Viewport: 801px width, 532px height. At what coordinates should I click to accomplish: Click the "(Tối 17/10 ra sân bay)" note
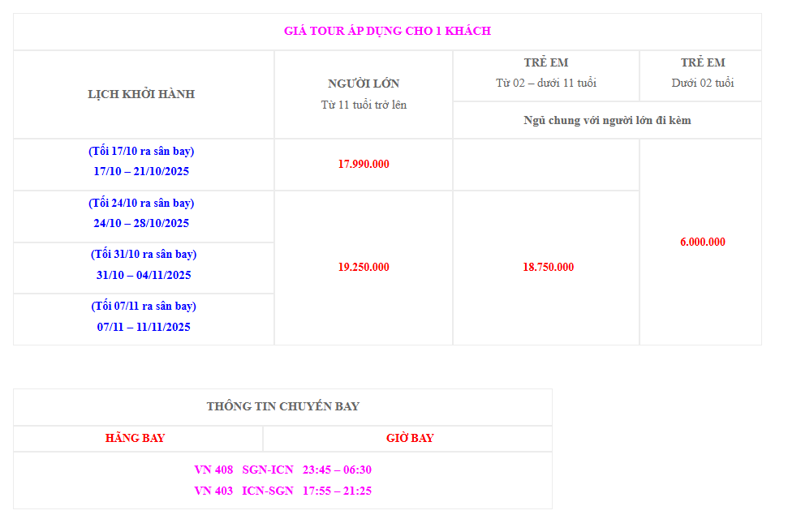[141, 151]
